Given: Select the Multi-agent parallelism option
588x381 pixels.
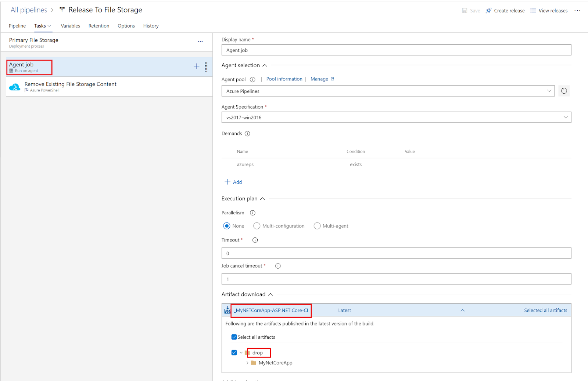Looking at the screenshot, I should click(317, 226).
